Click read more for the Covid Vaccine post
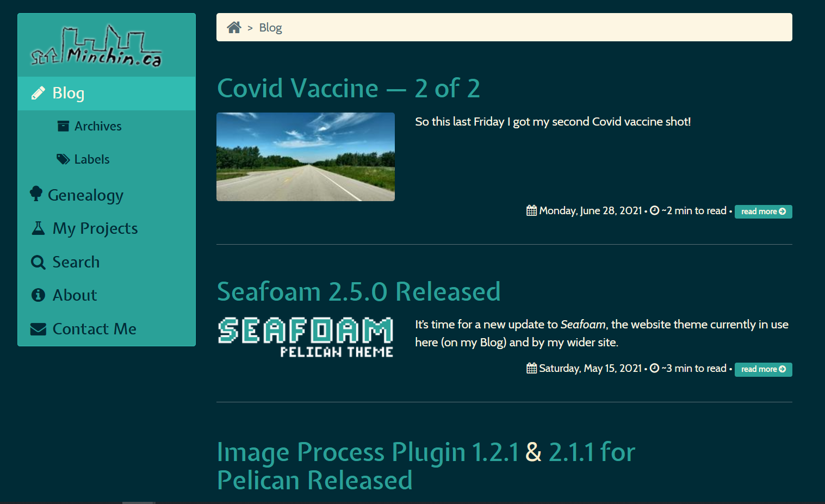825x504 pixels. [x=763, y=211]
